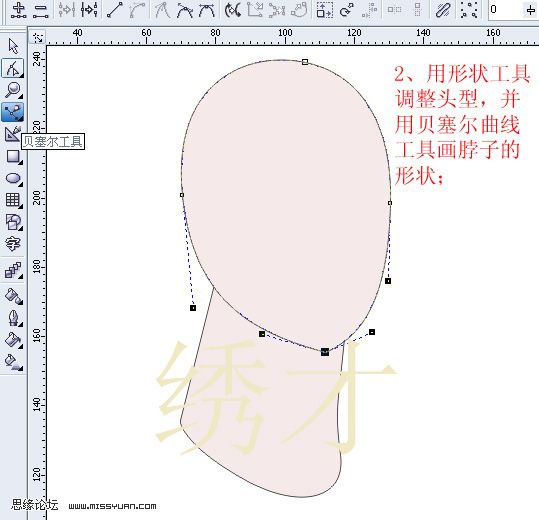Toggle Elastic Mode icon
Image resolution: width=539 pixels, height=520 pixels.
pyautogui.click(x=443, y=9)
